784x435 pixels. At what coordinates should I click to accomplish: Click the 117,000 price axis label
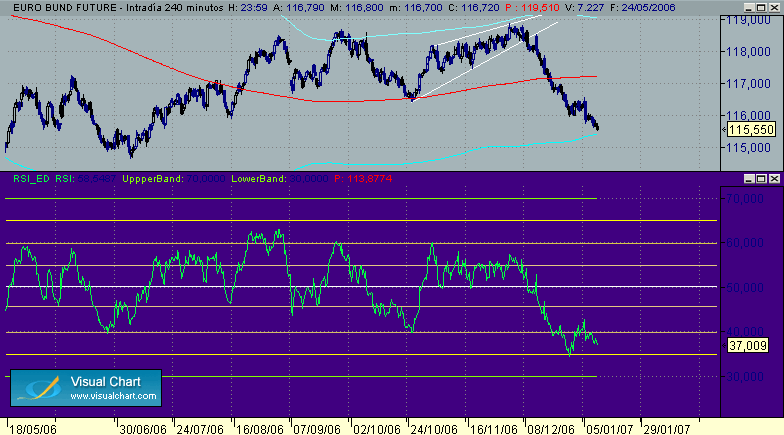[x=748, y=84]
